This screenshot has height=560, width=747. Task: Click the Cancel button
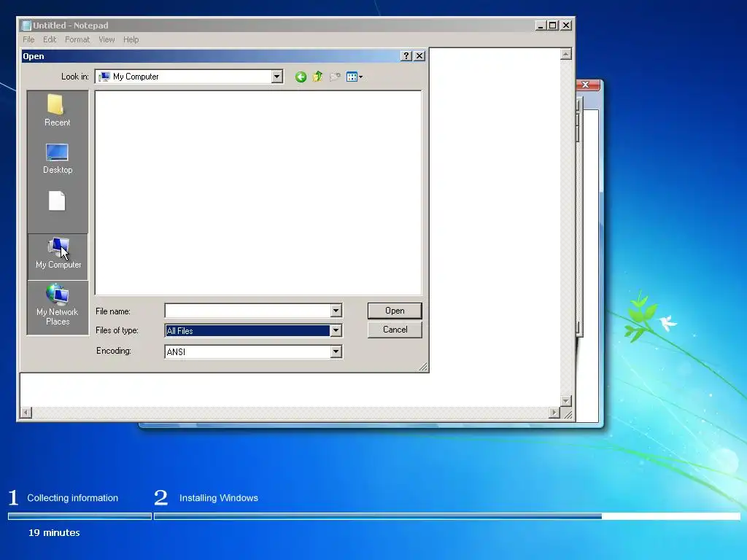click(395, 330)
